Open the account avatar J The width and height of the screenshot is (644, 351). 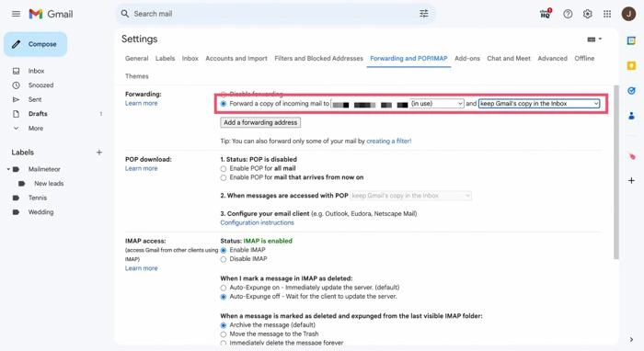click(x=628, y=14)
